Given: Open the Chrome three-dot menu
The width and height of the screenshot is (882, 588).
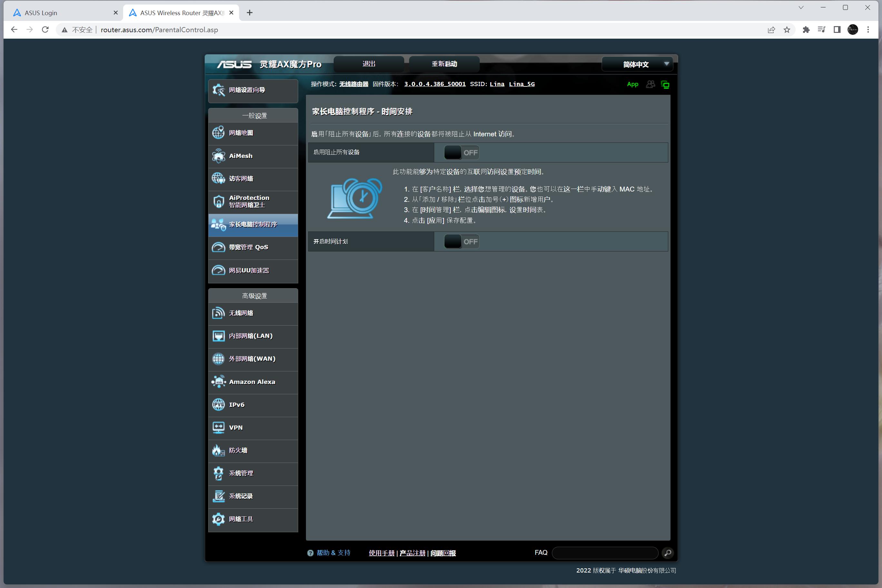Looking at the screenshot, I should [868, 30].
